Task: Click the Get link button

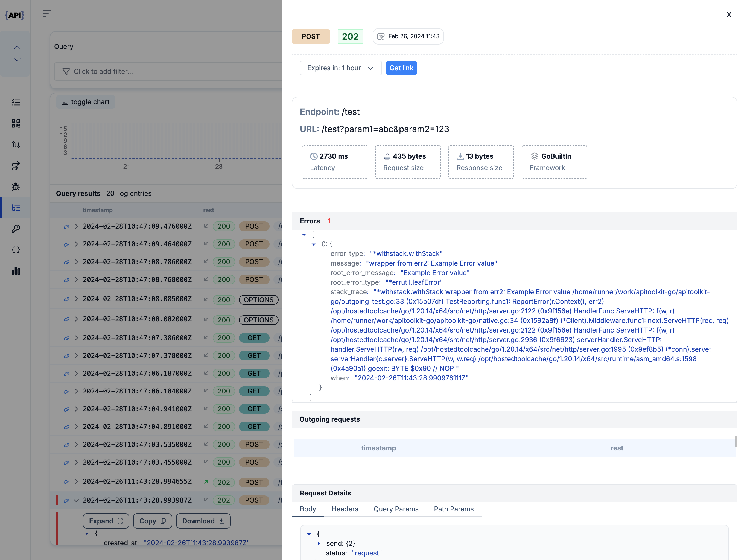Action: click(x=401, y=68)
